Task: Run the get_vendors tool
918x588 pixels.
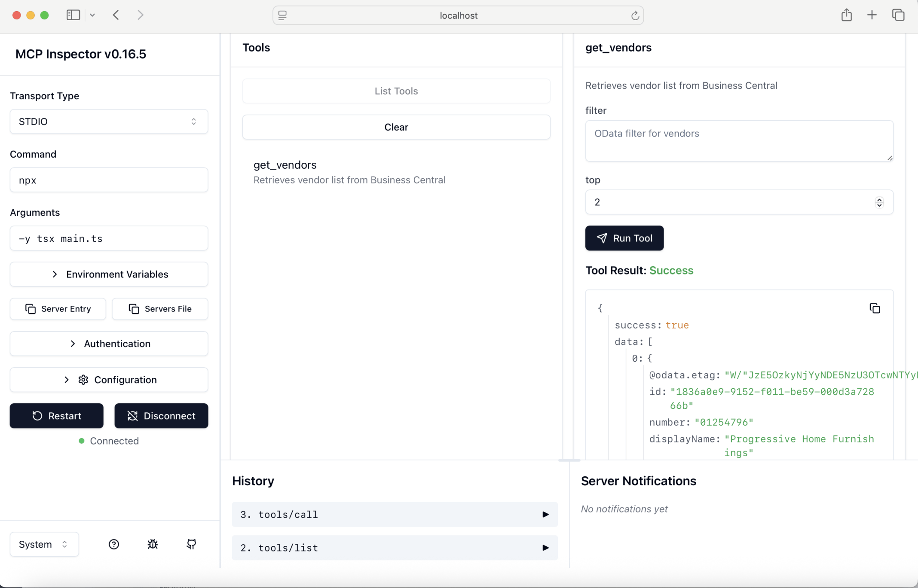Action: pyautogui.click(x=624, y=238)
